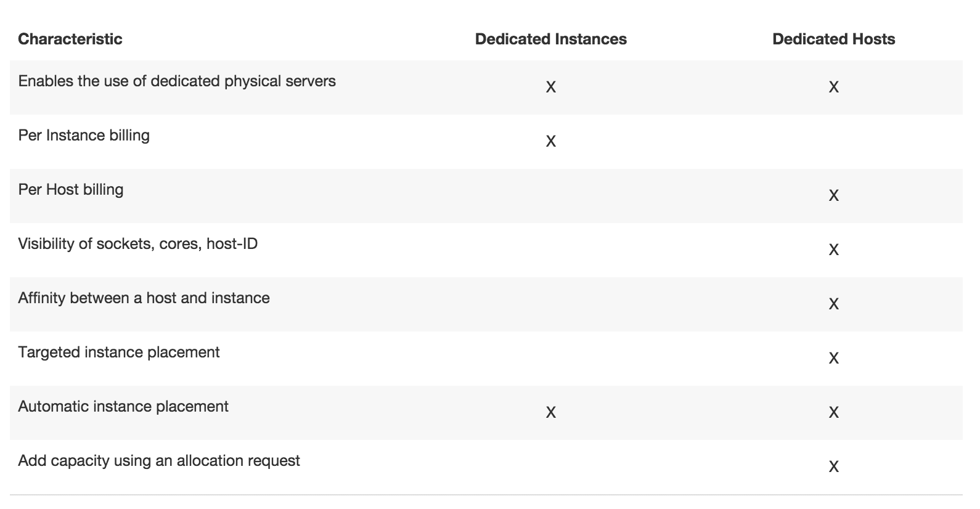Image resolution: width=980 pixels, height=509 pixels.
Task: Click the 'Per Host billing' row label
Action: click(71, 189)
